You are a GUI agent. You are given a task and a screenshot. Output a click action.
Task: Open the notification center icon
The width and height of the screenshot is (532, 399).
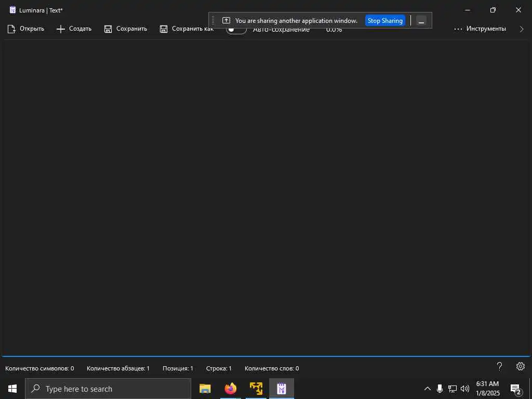click(x=516, y=389)
